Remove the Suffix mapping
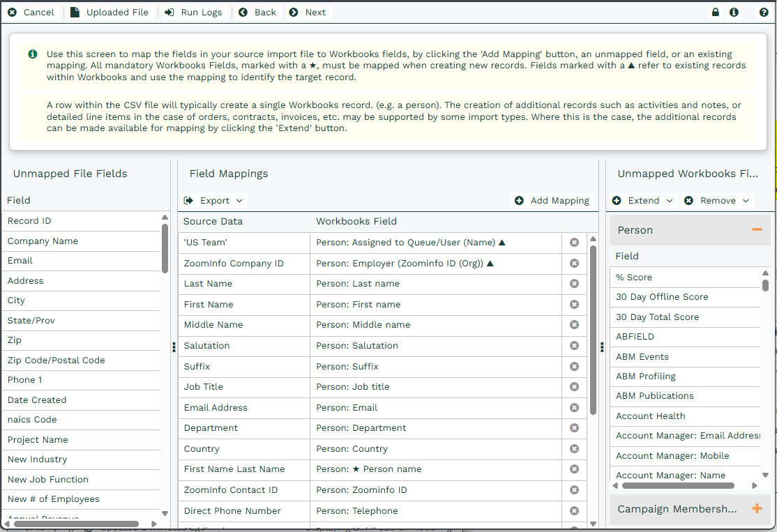 coord(574,367)
